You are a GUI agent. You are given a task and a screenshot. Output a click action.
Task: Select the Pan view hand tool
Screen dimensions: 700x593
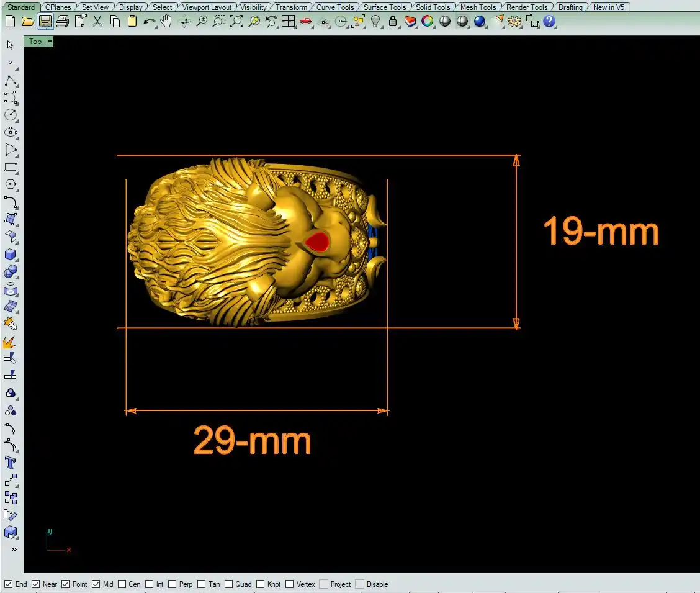point(166,22)
